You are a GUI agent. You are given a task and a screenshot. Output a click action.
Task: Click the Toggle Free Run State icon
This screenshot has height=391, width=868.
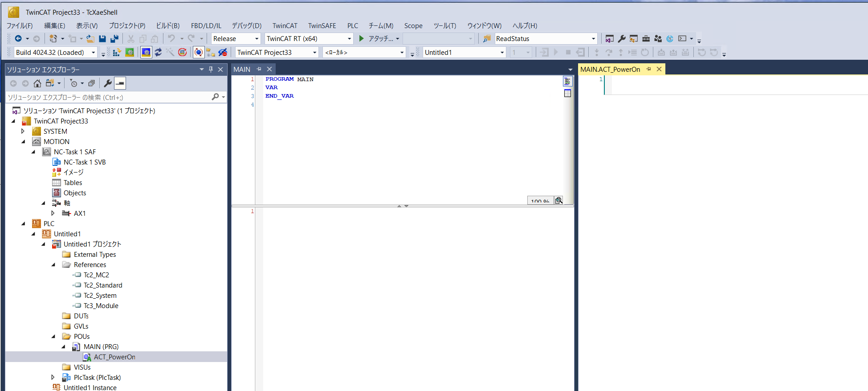182,53
